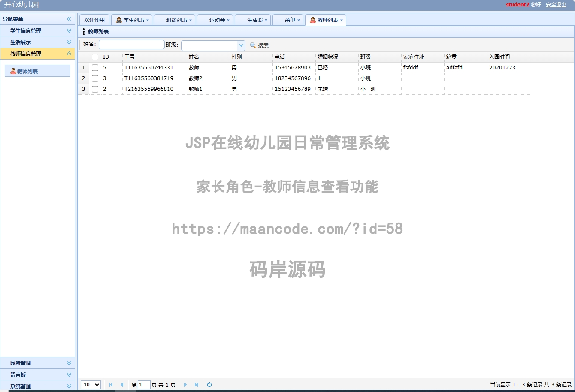Check the row for teacher 教师1
The width and height of the screenshot is (575, 392).
[x=95, y=89]
